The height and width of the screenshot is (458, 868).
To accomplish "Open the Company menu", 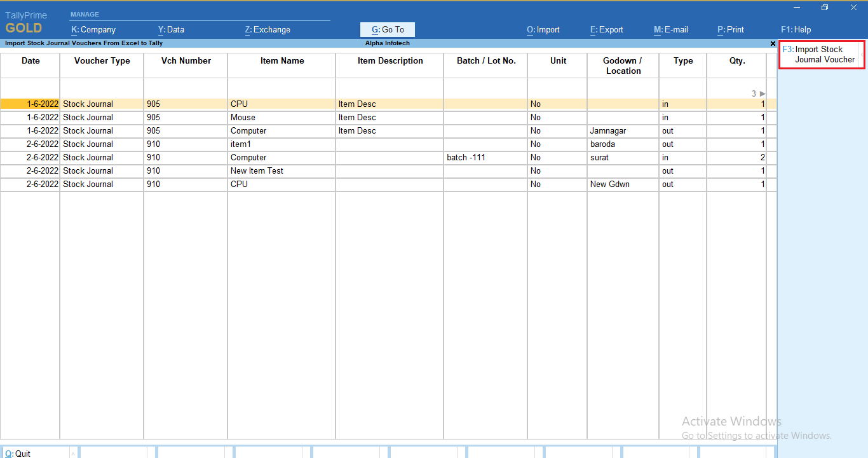I will [x=93, y=29].
